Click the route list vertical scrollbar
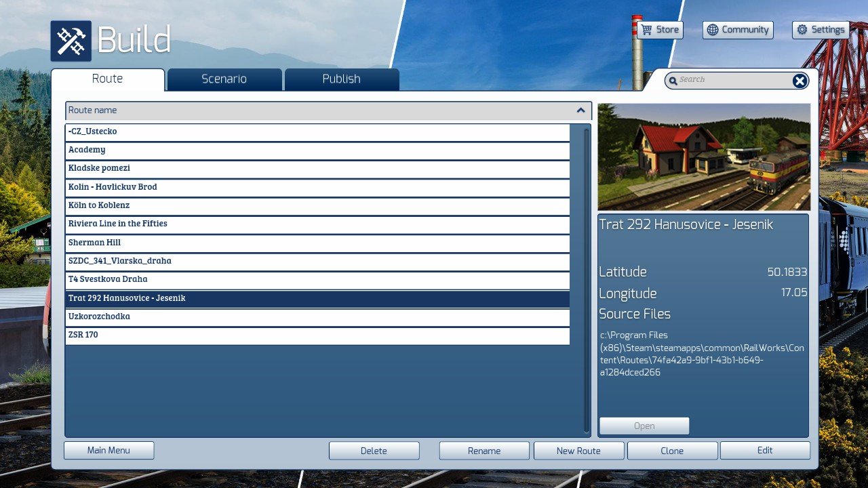The image size is (868, 488). [587, 279]
